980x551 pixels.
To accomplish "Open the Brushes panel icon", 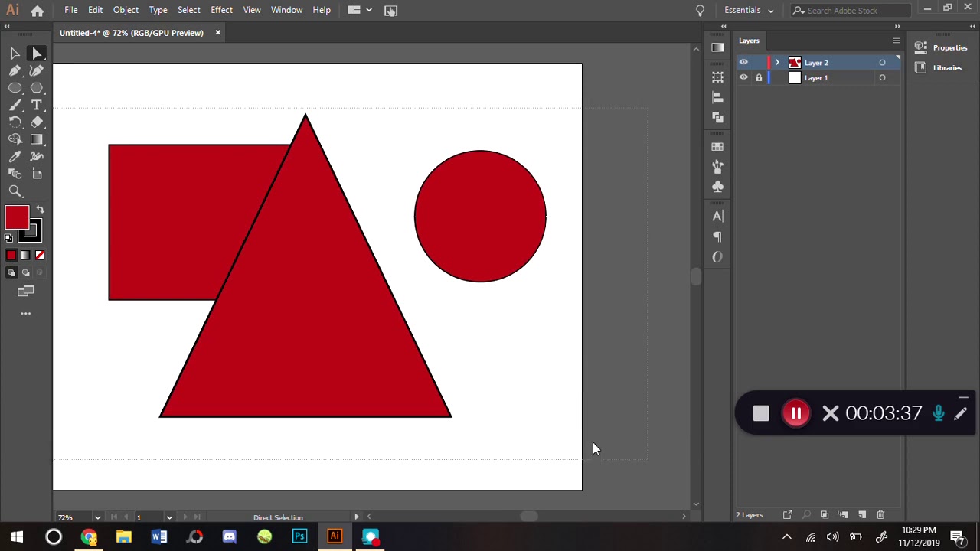I will coord(717,166).
